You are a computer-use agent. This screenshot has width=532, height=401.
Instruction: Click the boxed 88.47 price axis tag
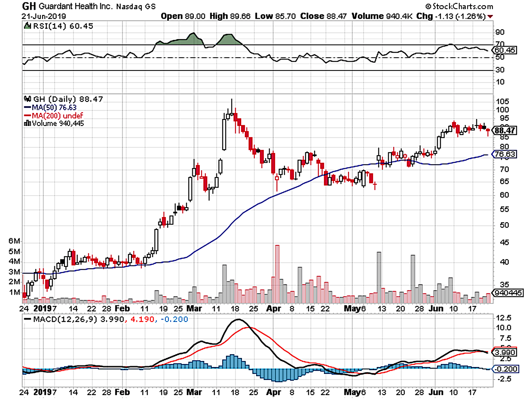[505, 130]
